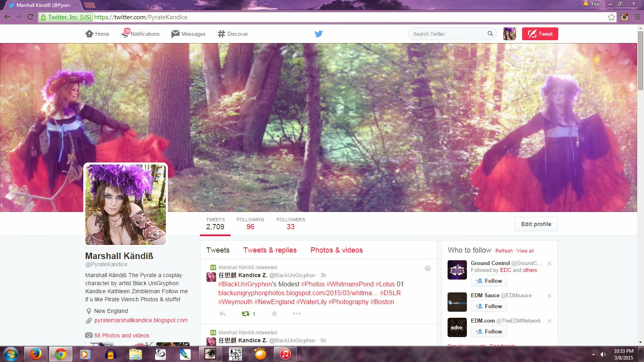Reply to the 3h BlackUniGryphon tweet

pyautogui.click(x=222, y=314)
